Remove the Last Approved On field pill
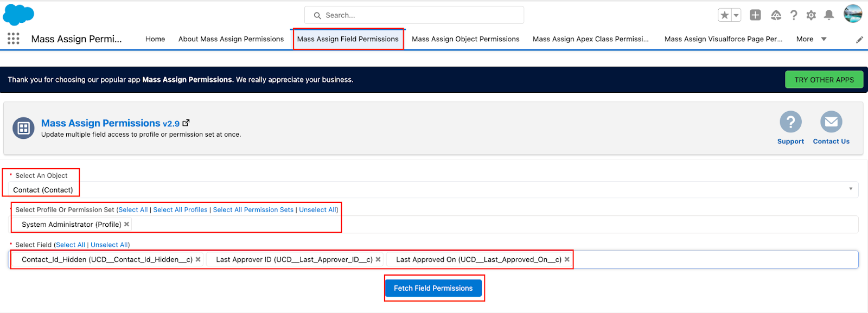The width and height of the screenshot is (868, 313). pos(567,259)
